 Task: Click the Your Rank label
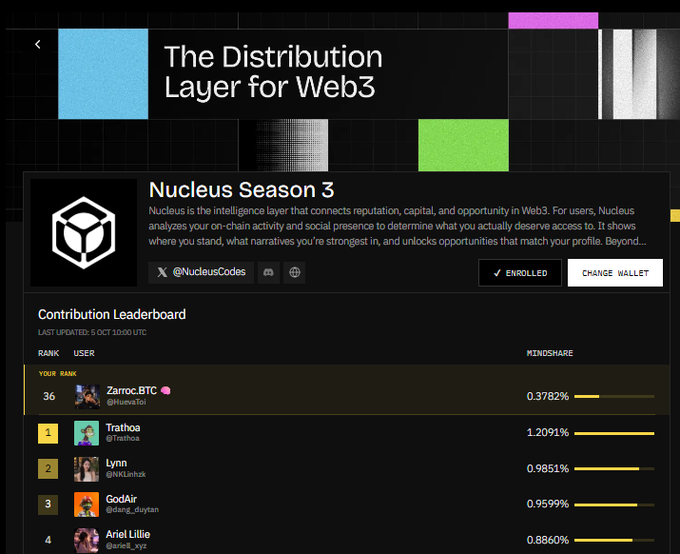pos(58,374)
